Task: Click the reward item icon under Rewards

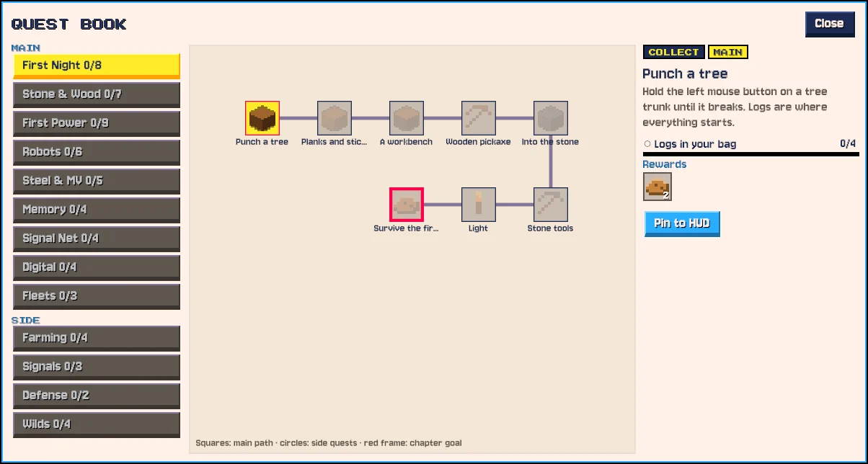Action: click(657, 187)
